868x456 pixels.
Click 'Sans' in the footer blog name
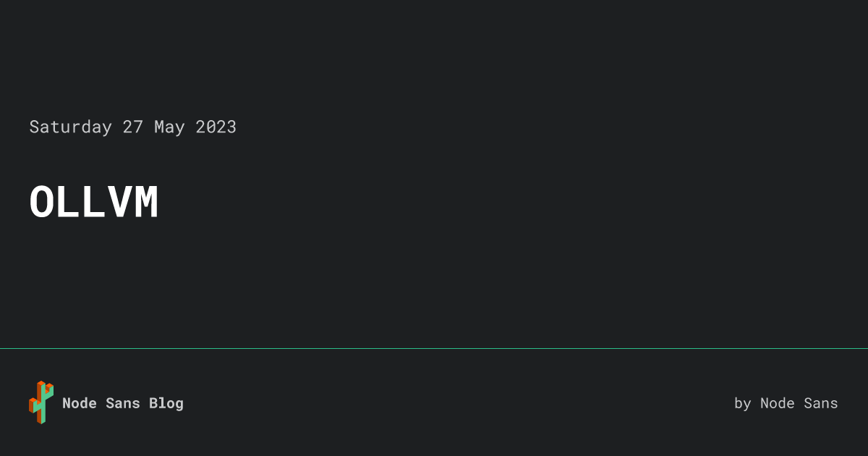point(123,403)
